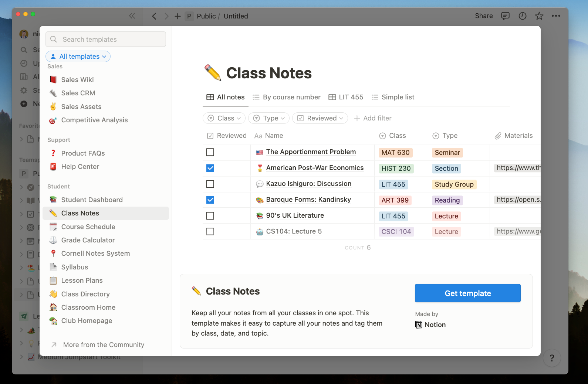This screenshot has height=384, width=588.
Task: Check Reviewed for The Apportionment Problem
Action: tap(210, 152)
